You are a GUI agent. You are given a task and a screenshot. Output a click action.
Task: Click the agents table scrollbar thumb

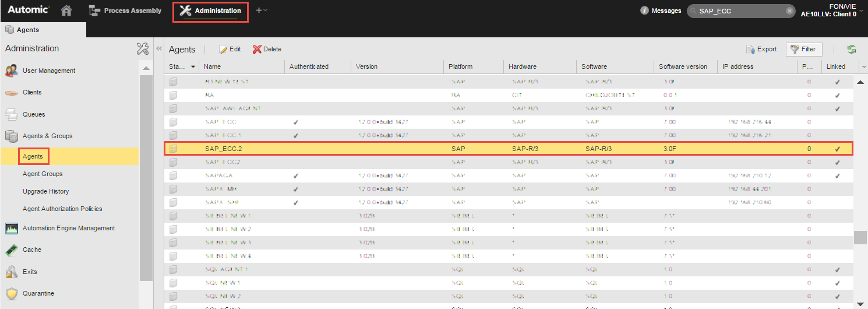(860, 237)
